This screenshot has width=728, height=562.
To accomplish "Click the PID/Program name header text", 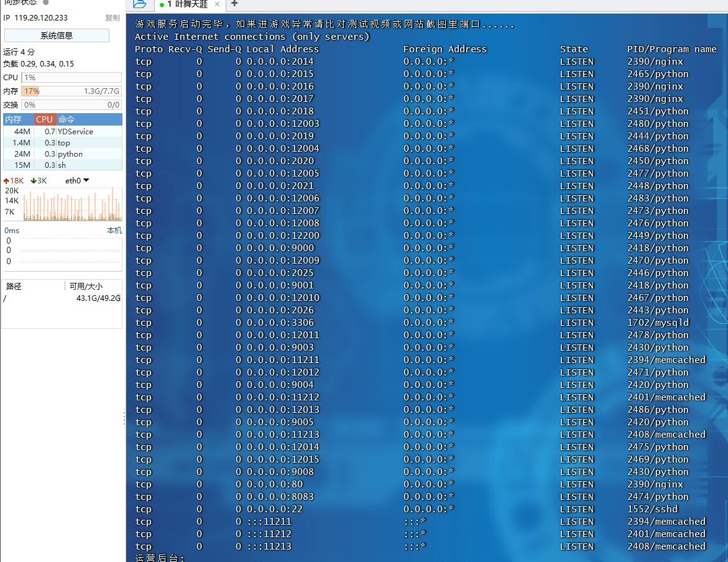I will pos(671,48).
